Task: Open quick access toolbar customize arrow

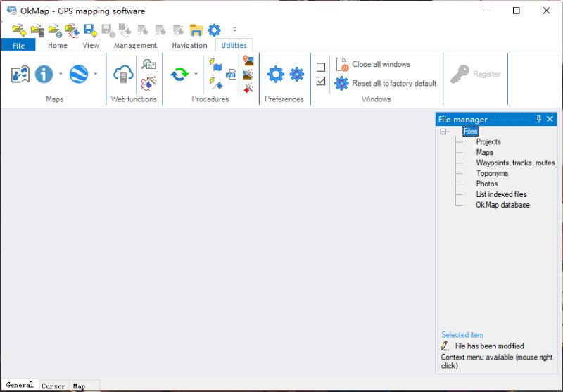Action: tap(235, 30)
